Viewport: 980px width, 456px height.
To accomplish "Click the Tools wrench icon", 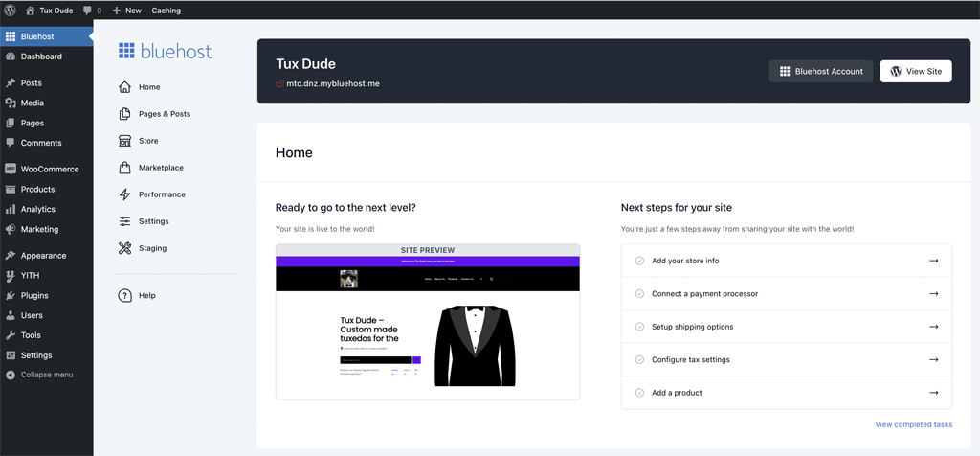I will click(x=10, y=335).
